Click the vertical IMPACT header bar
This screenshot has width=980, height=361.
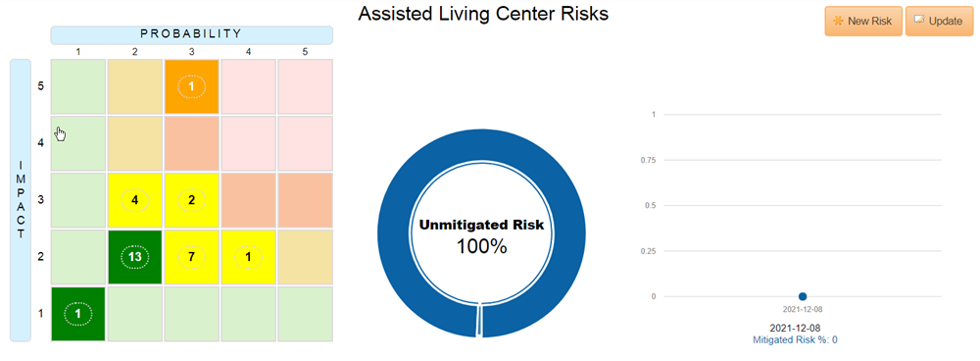point(21,200)
